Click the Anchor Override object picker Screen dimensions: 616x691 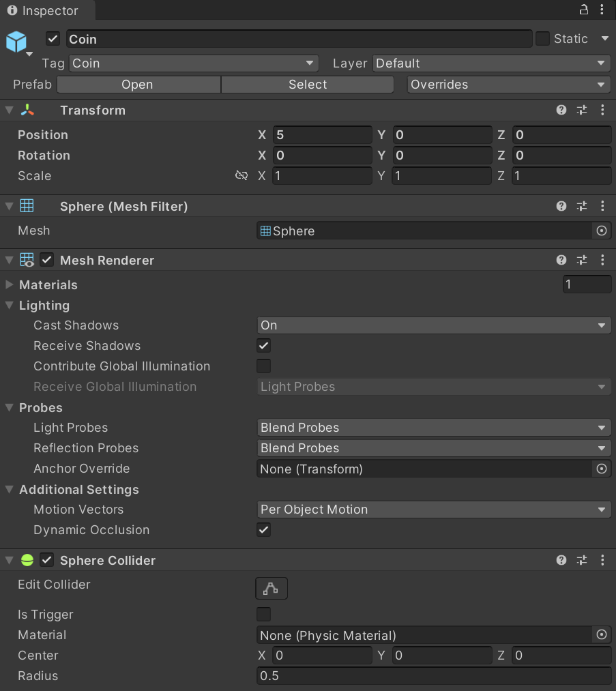tap(601, 469)
